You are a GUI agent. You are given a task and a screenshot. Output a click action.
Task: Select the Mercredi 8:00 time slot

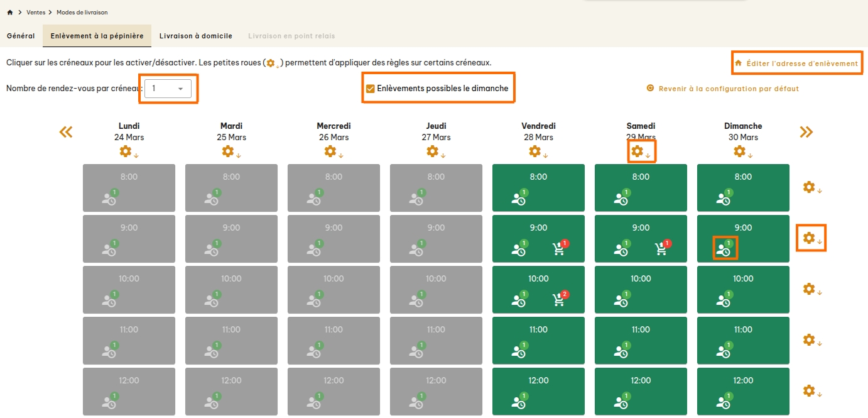334,187
